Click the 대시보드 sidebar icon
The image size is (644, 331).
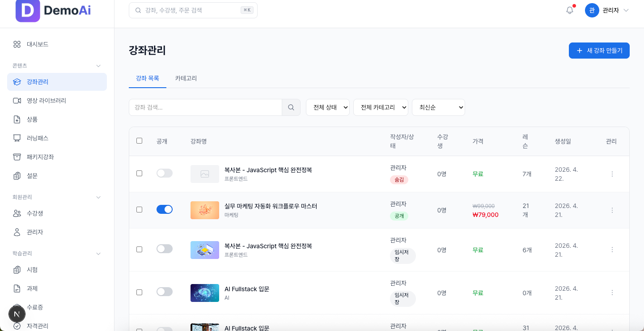(17, 44)
